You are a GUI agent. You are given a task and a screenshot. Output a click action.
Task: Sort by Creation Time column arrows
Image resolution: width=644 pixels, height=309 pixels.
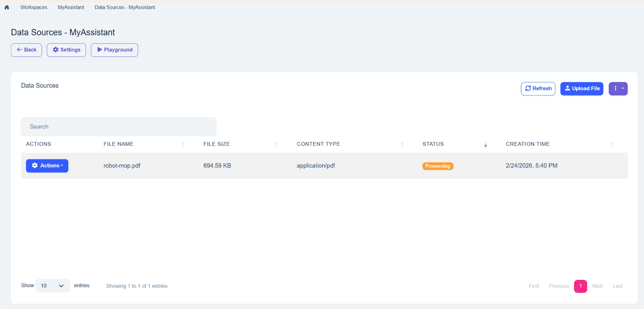612,144
